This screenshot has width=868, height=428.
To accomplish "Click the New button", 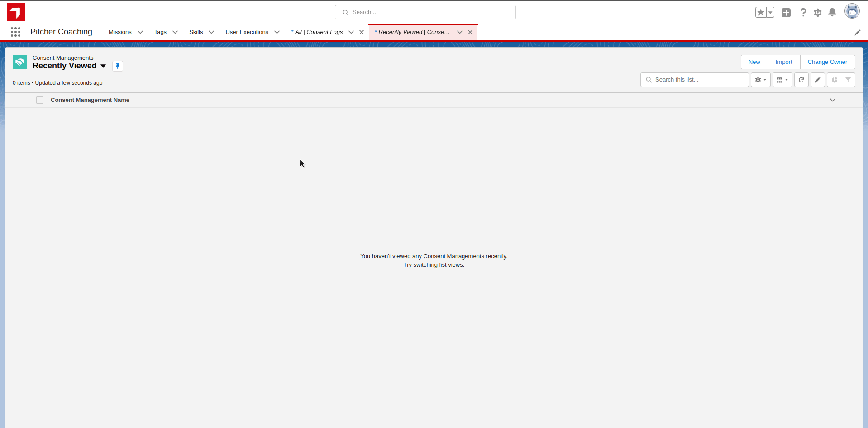I will coord(754,62).
